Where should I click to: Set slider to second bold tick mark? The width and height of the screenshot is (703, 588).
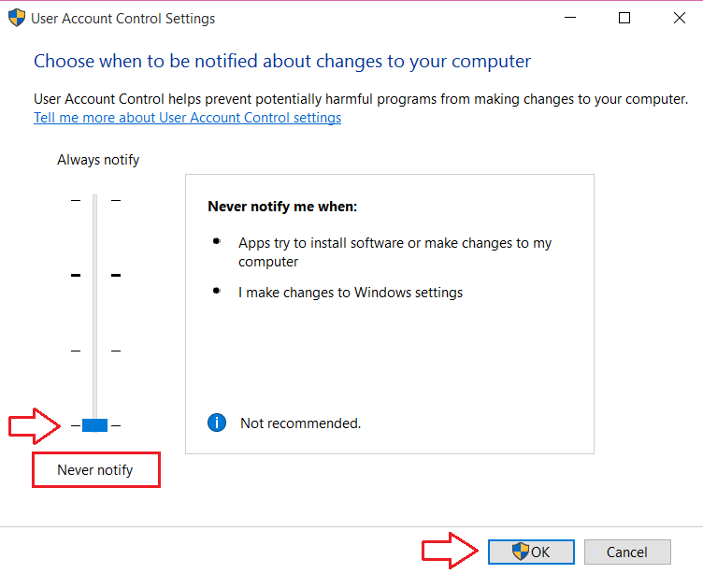(95, 275)
